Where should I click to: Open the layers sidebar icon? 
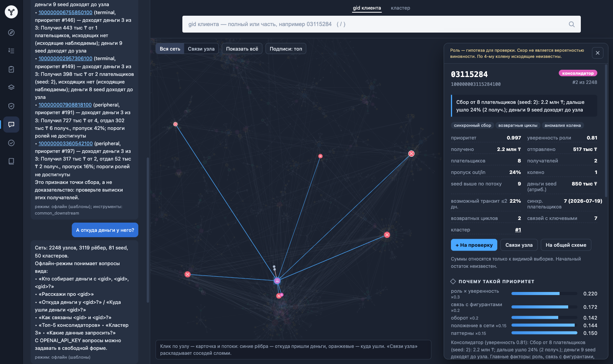coord(11,87)
